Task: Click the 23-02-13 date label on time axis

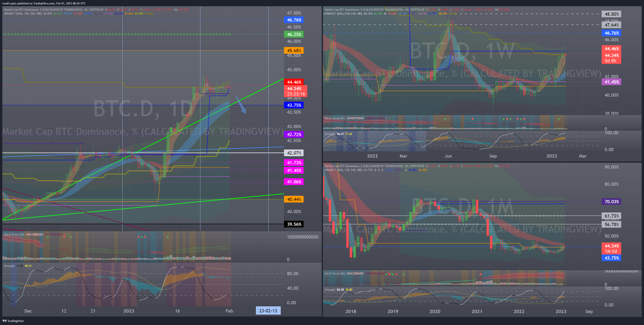Action: click(x=268, y=311)
